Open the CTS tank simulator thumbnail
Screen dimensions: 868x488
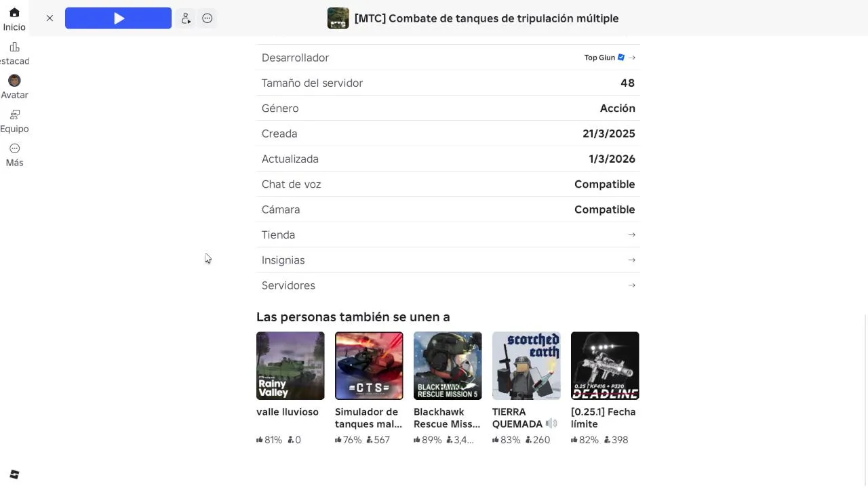tap(369, 366)
